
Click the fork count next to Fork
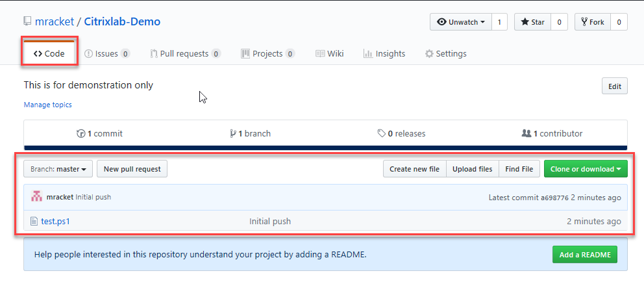tap(619, 22)
